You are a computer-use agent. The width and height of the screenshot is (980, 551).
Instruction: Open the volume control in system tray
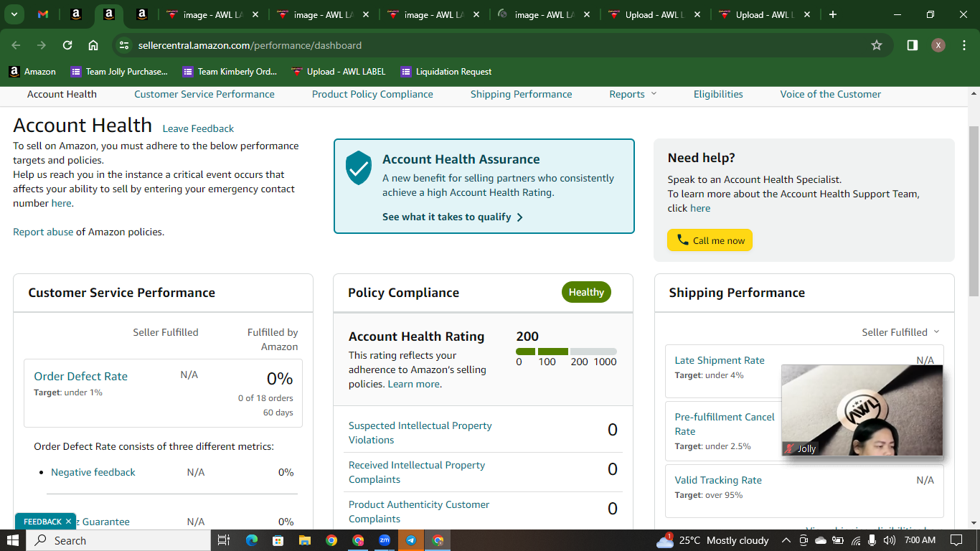pyautogui.click(x=890, y=540)
